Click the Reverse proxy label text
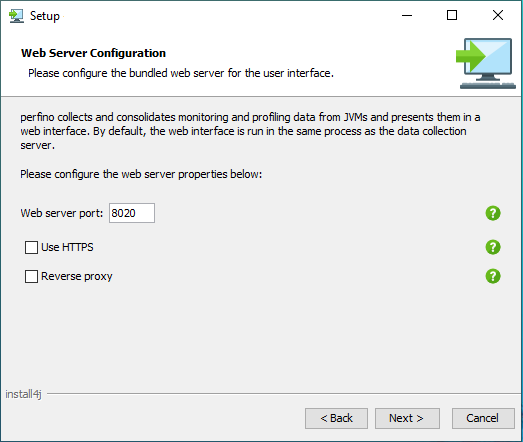Viewport: 523px width, 442px height. [77, 276]
